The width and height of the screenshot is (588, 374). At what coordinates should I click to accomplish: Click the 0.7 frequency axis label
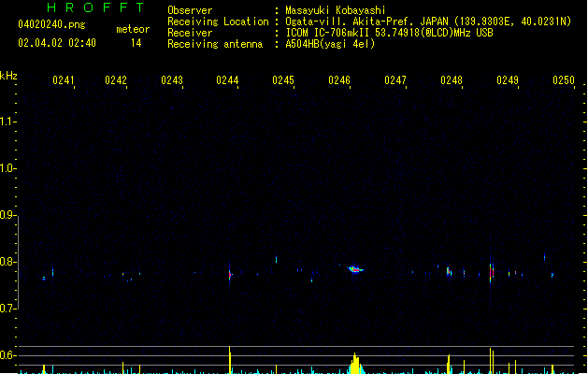[7, 309]
